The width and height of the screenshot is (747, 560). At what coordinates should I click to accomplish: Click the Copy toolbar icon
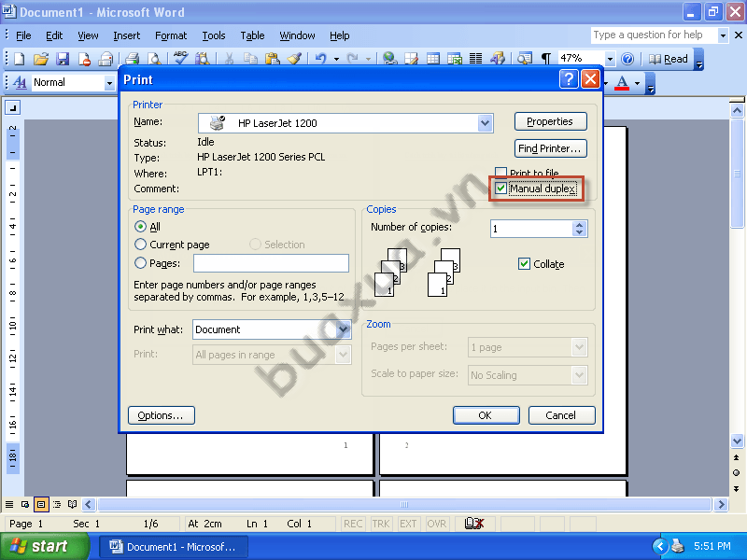250,59
